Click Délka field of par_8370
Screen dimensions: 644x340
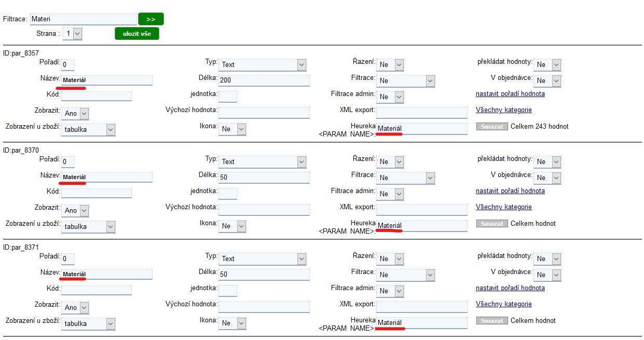pos(264,178)
